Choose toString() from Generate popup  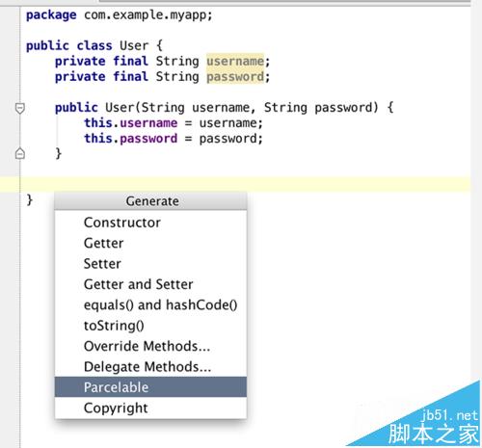tap(150, 325)
